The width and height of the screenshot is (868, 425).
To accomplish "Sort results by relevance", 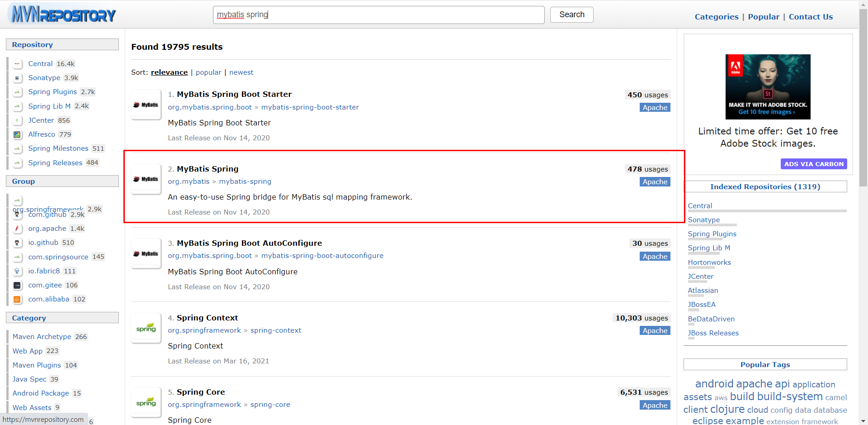I will (x=169, y=72).
